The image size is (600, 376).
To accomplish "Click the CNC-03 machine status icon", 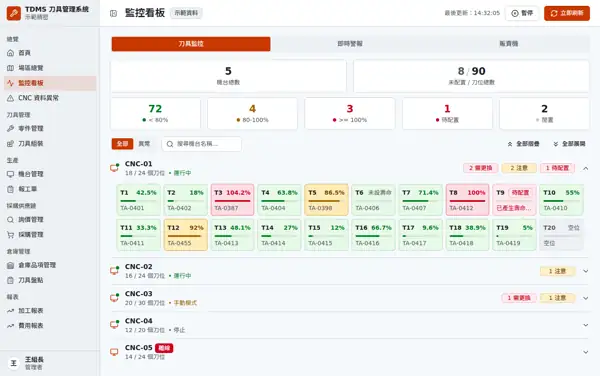I will point(114,298).
